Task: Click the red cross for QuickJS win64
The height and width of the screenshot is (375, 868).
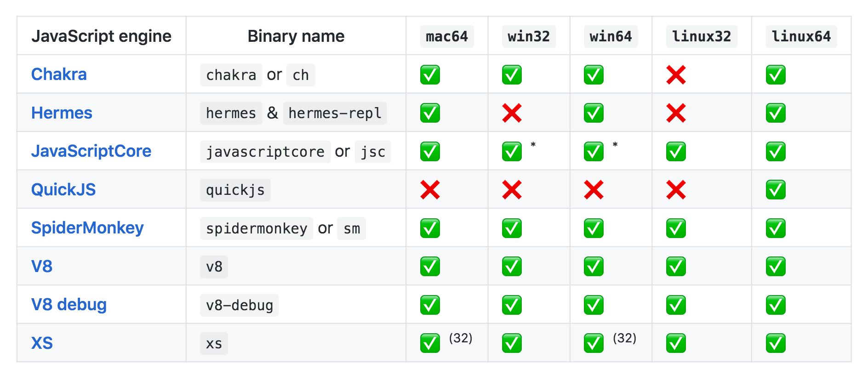Action: 594,190
